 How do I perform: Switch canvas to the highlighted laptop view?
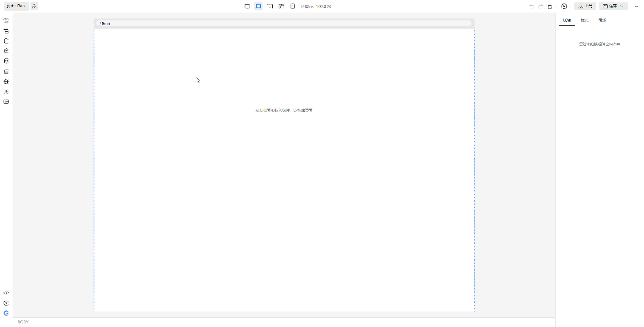[x=258, y=6]
